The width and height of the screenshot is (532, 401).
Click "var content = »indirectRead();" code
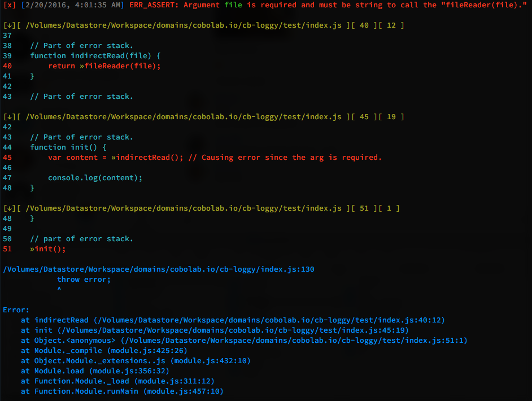tap(116, 158)
